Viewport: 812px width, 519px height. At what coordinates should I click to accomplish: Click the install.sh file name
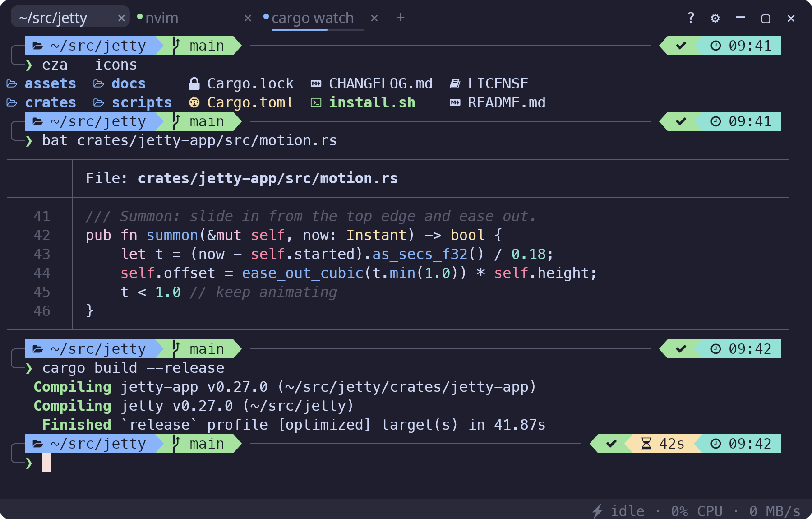point(372,102)
